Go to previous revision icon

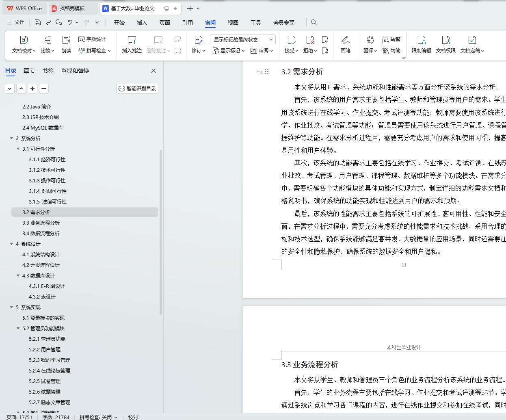click(x=325, y=39)
